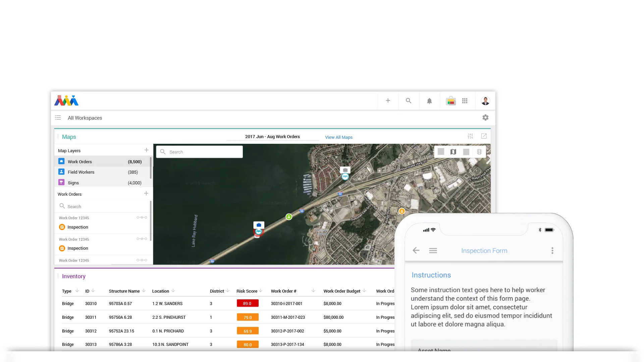Click structure 95752A 23.15
The height and width of the screenshot is (362, 644).
(x=121, y=331)
